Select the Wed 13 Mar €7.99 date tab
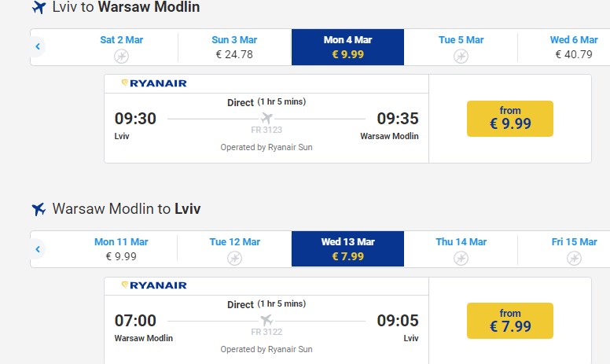This screenshot has height=364, width=610. (x=347, y=249)
